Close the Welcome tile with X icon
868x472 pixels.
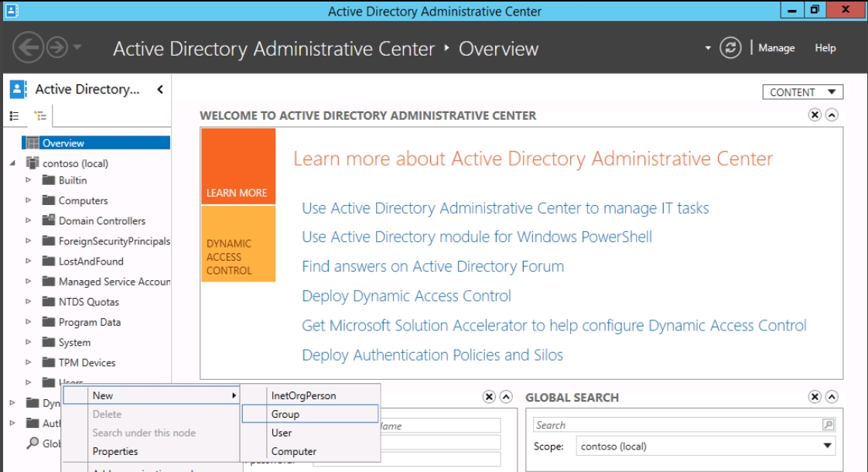click(x=815, y=115)
